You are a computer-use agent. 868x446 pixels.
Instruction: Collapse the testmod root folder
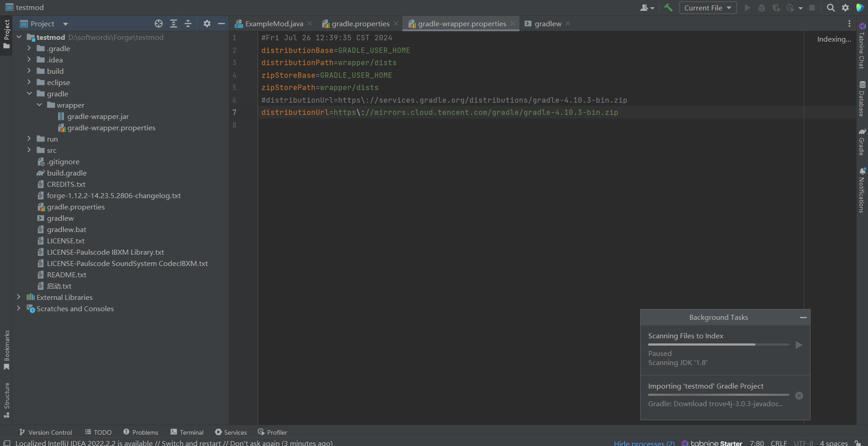pyautogui.click(x=19, y=37)
